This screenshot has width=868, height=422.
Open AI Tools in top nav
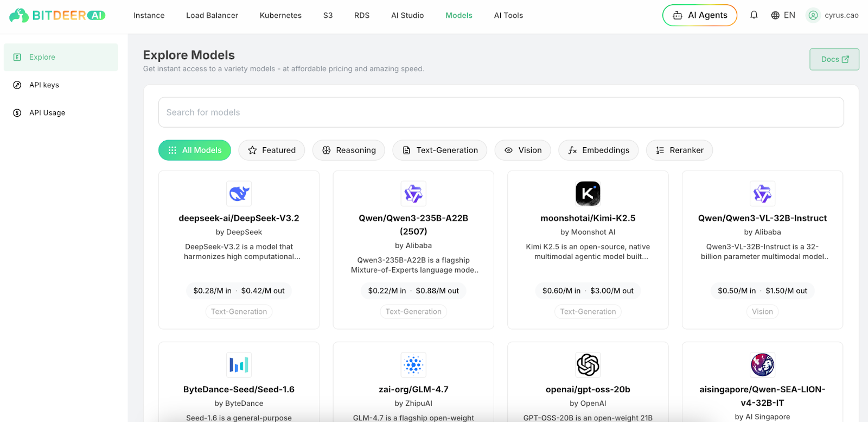tap(508, 15)
